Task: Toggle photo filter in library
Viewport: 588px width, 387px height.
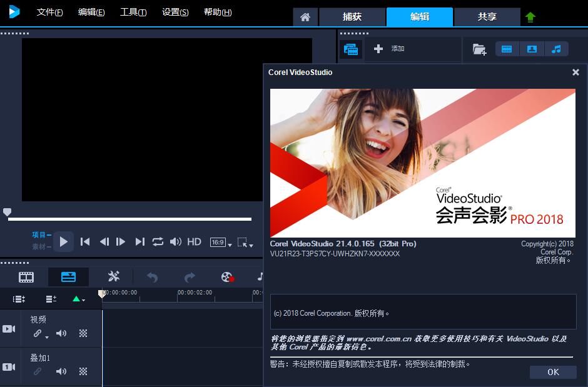Action: pos(532,49)
